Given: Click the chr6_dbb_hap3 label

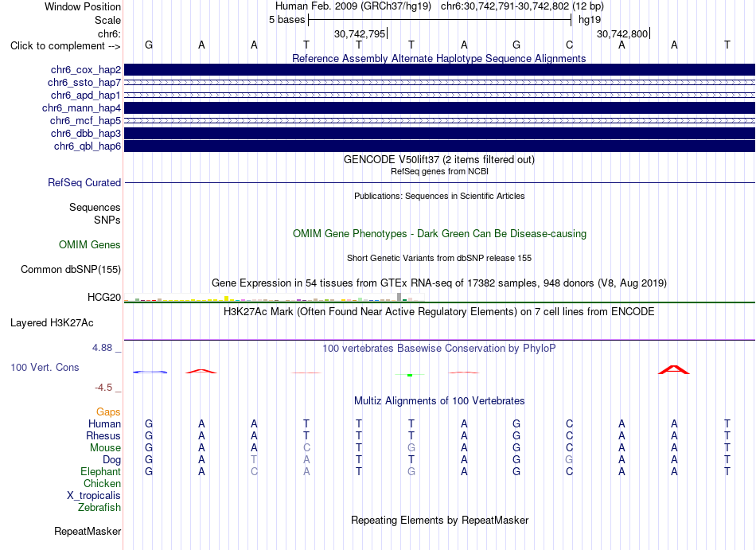Looking at the screenshot, I should pos(86,133).
